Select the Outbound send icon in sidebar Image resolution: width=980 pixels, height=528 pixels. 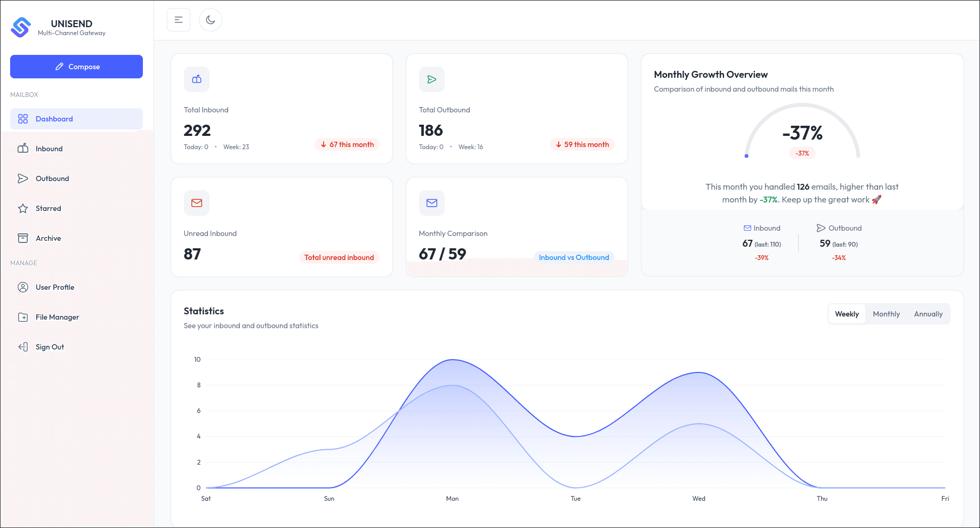(23, 178)
